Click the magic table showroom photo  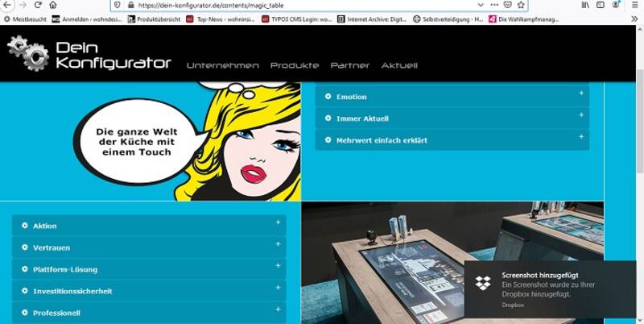(452, 263)
